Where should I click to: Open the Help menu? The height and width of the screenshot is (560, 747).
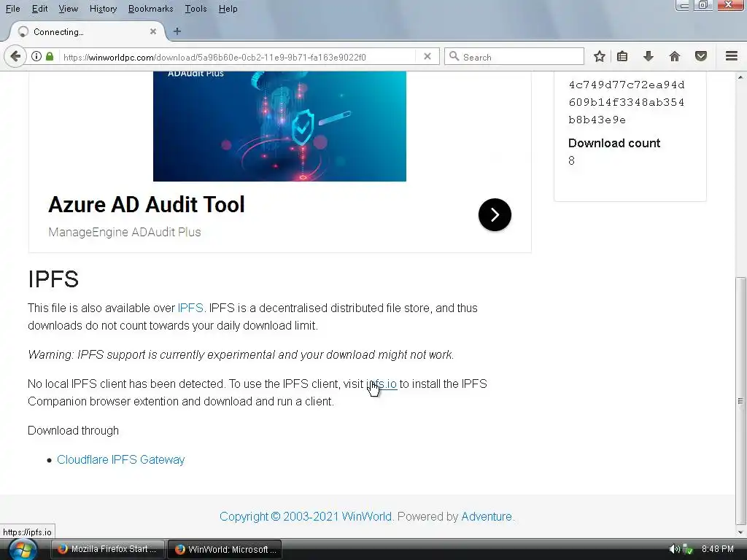pos(228,9)
